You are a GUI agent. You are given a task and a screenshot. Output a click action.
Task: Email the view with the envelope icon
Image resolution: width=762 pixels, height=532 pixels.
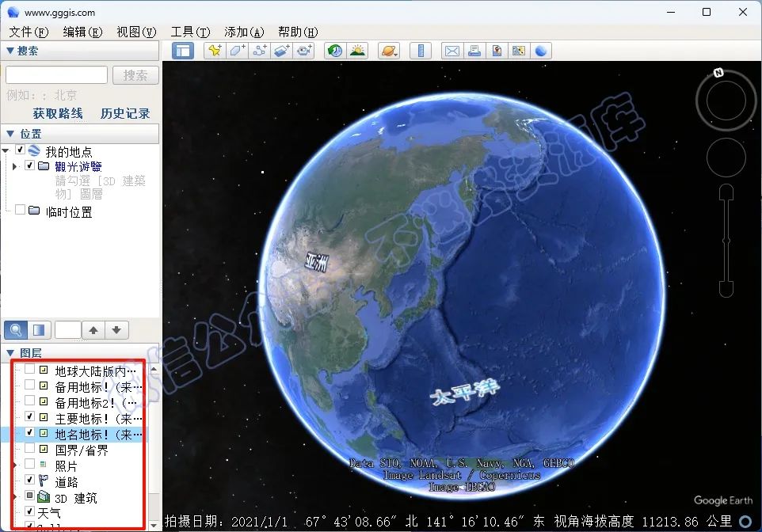(x=452, y=51)
